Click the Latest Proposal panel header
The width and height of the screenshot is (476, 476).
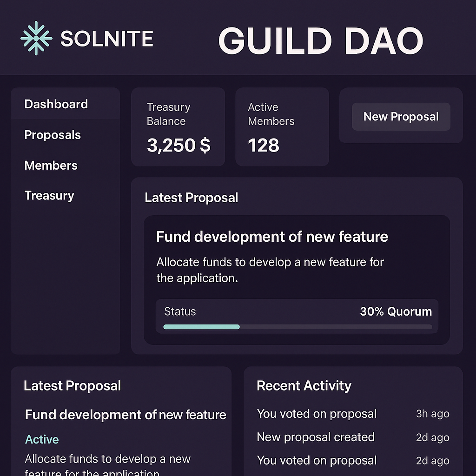[x=191, y=198]
